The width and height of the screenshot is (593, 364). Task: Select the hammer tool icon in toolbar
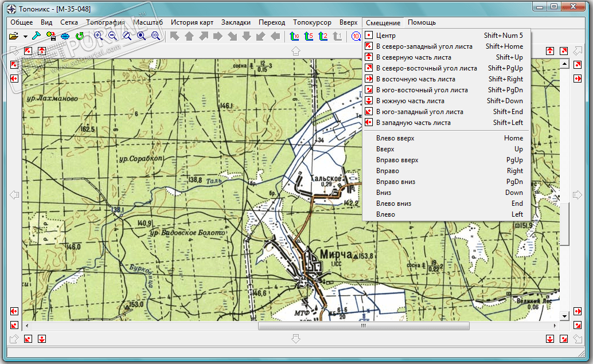point(37,36)
